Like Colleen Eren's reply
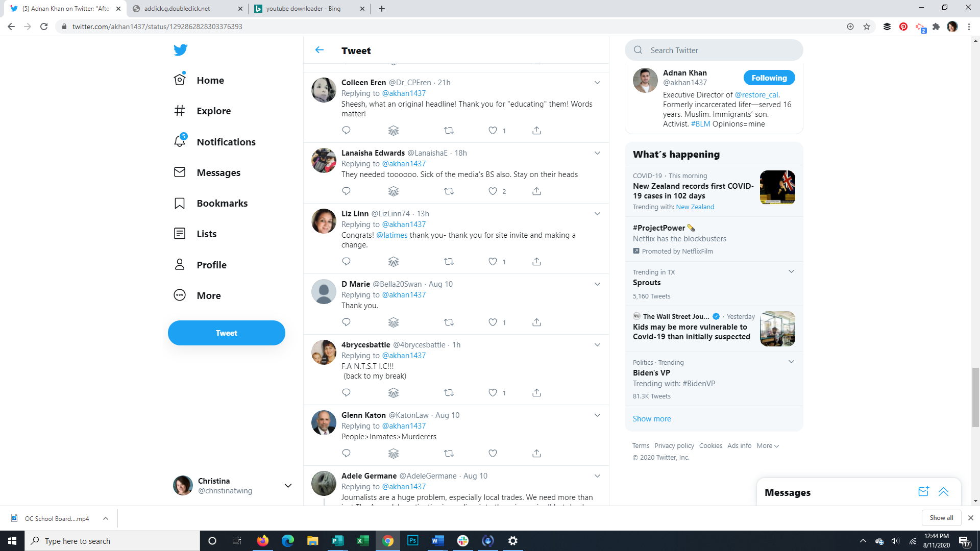Screen dimensions: 980x551 point(493,131)
